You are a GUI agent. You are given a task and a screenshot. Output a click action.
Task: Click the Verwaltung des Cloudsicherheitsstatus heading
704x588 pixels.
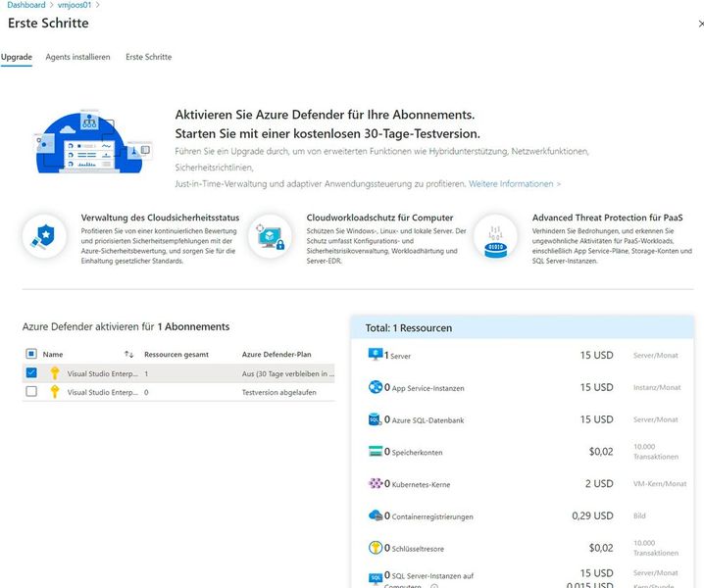160,218
